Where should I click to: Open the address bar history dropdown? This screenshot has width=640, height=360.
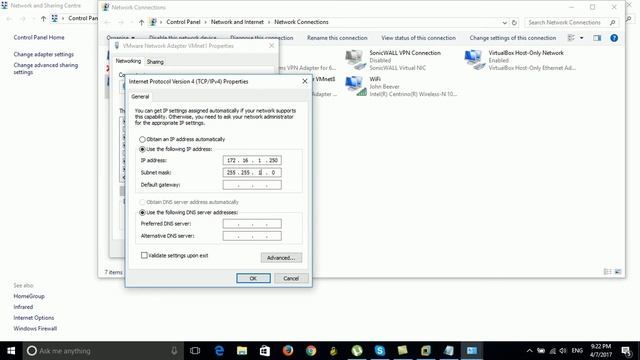coord(504,22)
